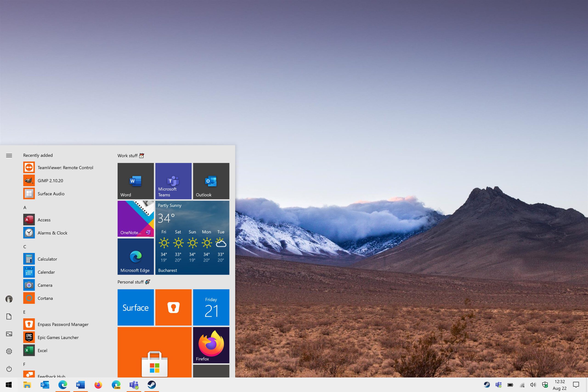
Task: Open Cortana from app list
Action: (45, 298)
